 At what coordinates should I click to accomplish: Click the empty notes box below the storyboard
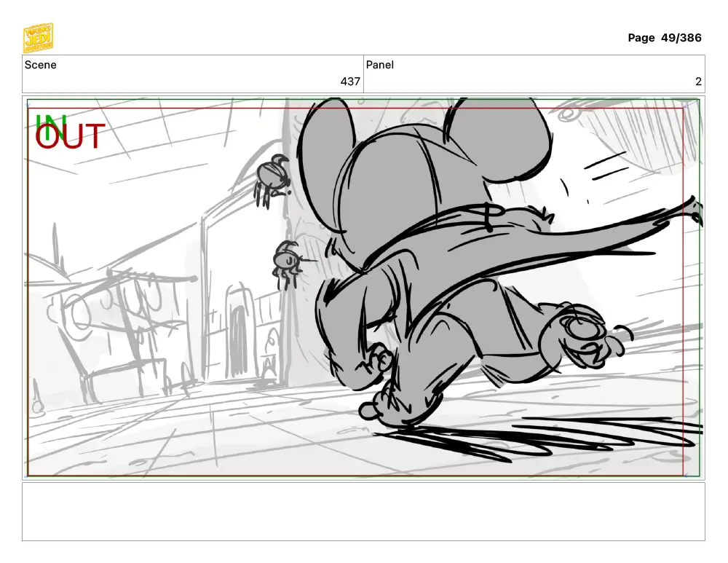(363, 511)
